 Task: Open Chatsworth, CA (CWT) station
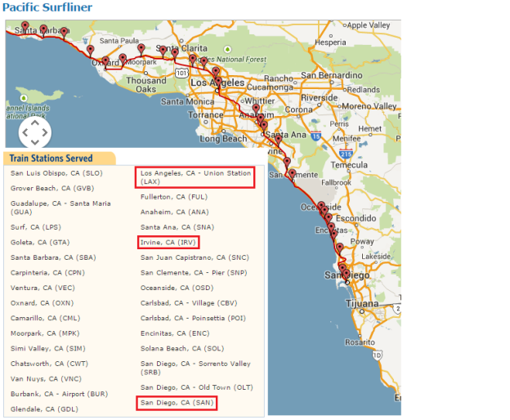[x=49, y=364]
